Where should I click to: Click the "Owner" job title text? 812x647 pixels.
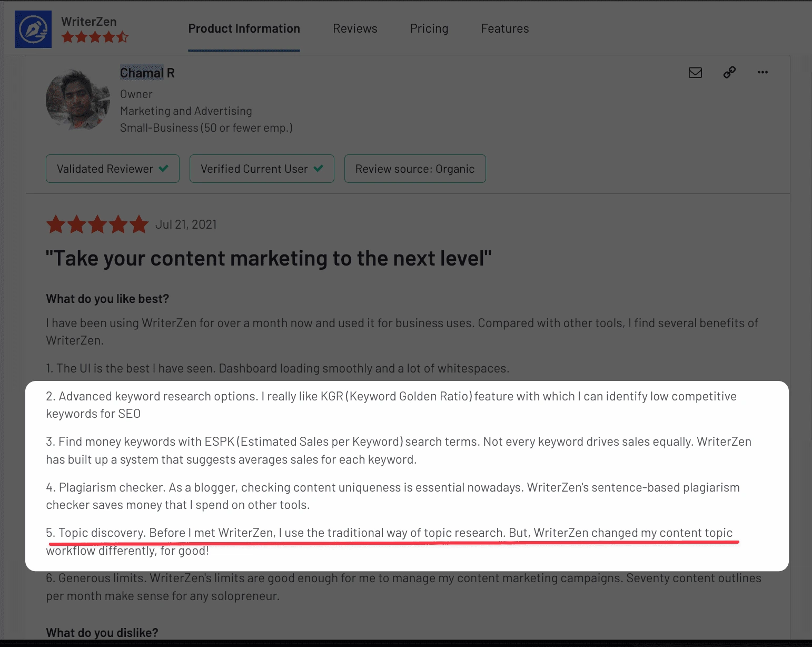[136, 94]
